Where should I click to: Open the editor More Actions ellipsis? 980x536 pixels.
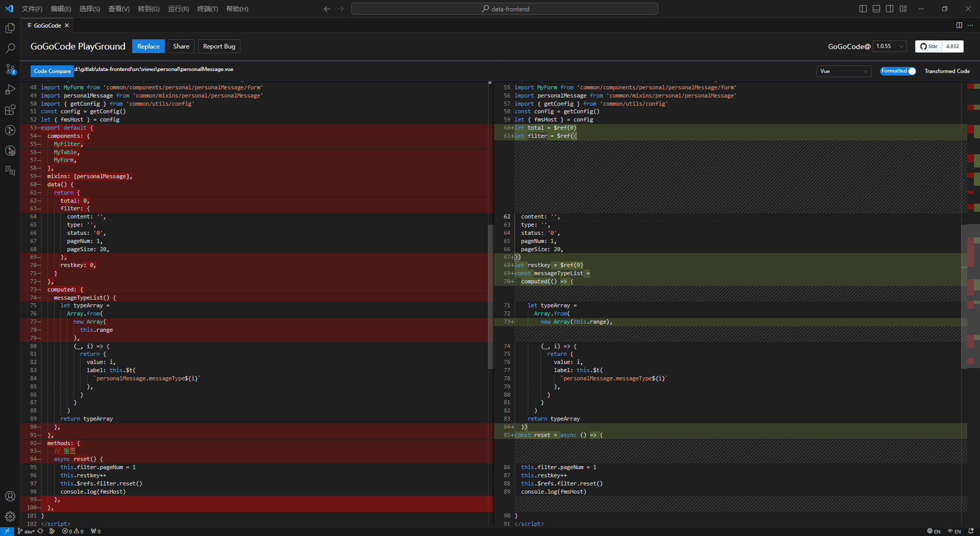pos(970,25)
